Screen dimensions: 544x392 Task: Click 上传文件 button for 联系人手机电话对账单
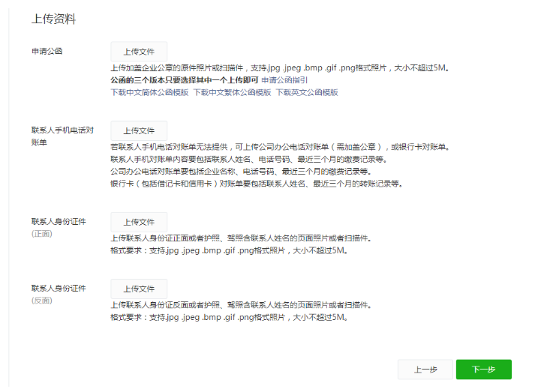[139, 130]
